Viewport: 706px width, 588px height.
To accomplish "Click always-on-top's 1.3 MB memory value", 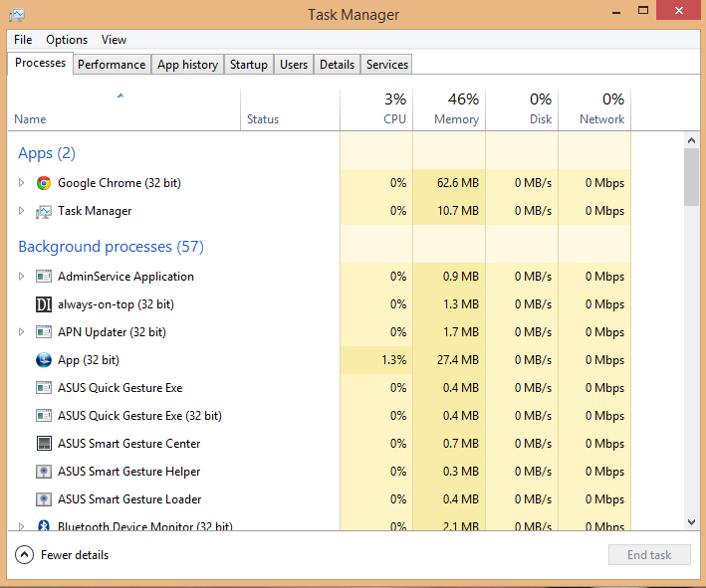I will 461,304.
